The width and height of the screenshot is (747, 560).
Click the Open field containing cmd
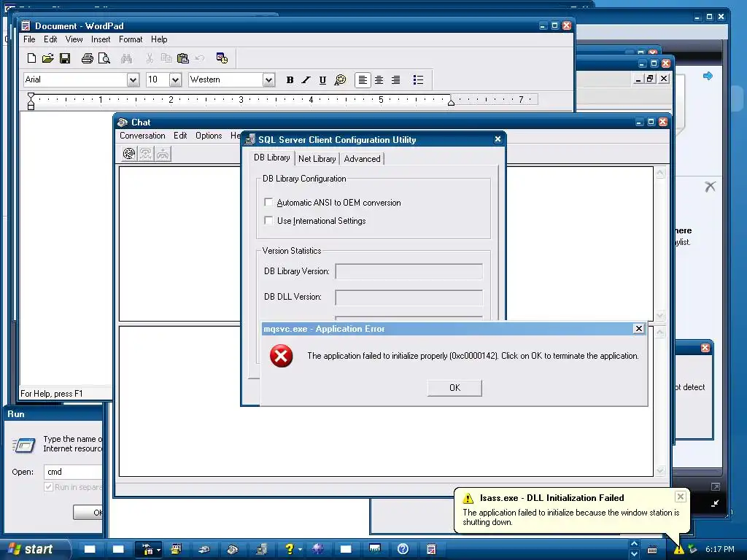click(x=74, y=472)
